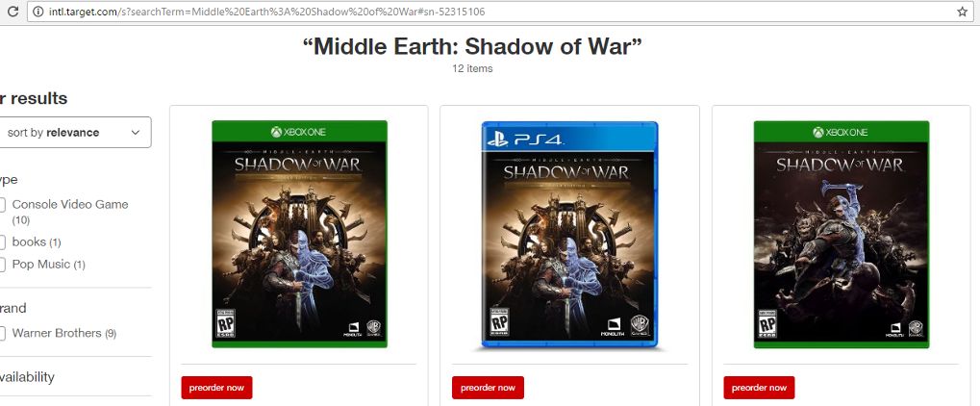Open the sort by relevance dropdown
The image size is (980, 406).
pos(74,133)
